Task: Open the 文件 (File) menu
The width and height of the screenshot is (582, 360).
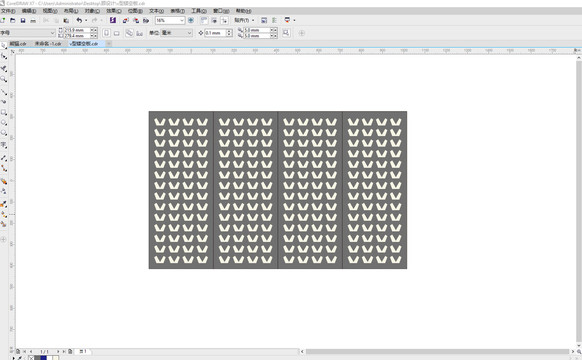Action: coord(8,11)
